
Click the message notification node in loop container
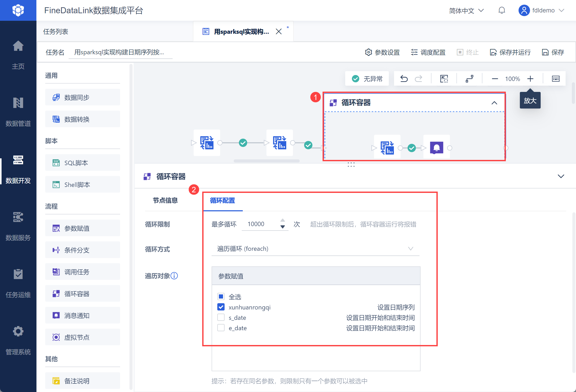[436, 148]
